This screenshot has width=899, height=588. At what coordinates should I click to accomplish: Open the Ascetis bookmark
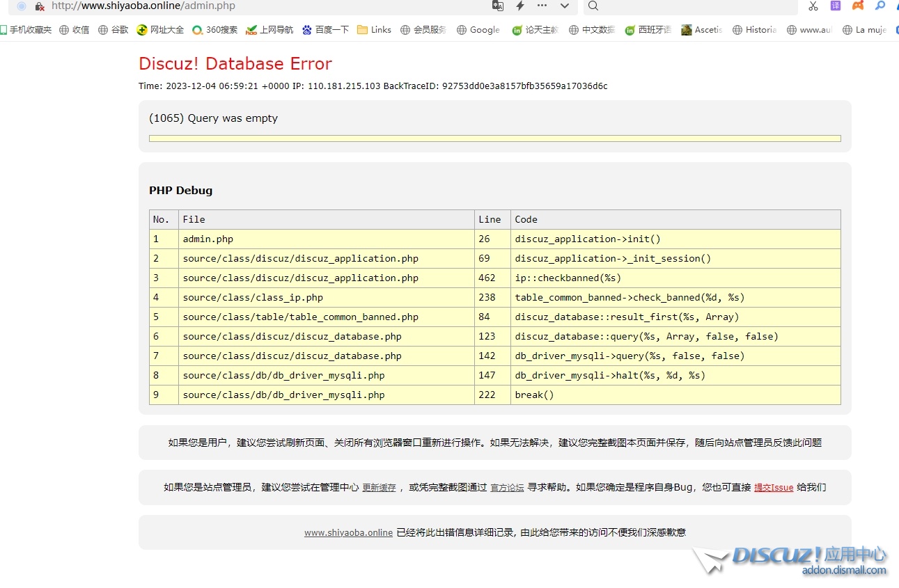pyautogui.click(x=702, y=30)
